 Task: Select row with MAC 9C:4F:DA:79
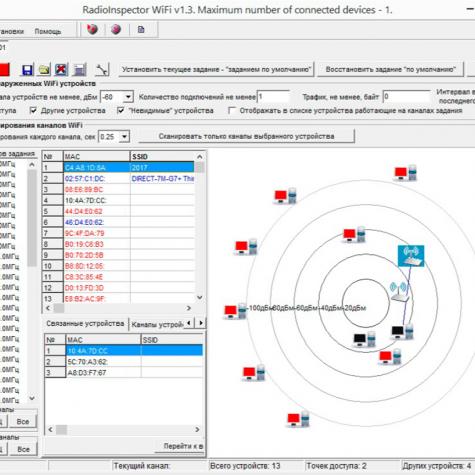click(119, 233)
